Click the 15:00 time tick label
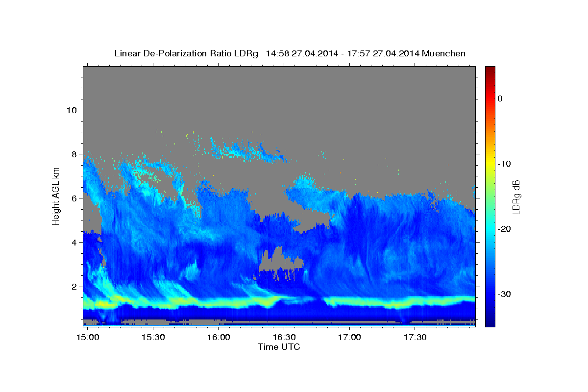588x392 pixels. click(x=88, y=338)
